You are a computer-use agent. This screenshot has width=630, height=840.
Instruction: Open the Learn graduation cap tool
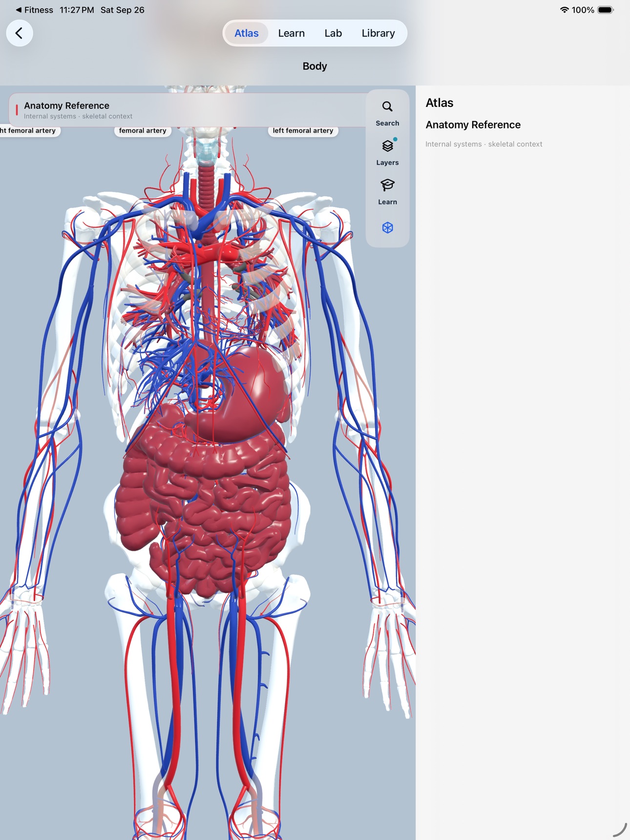(x=387, y=191)
